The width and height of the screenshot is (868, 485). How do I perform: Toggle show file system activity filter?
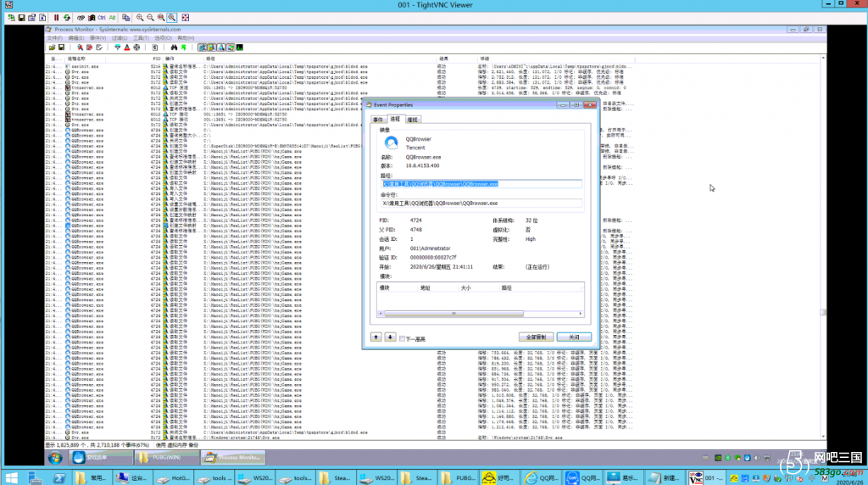[x=212, y=47]
